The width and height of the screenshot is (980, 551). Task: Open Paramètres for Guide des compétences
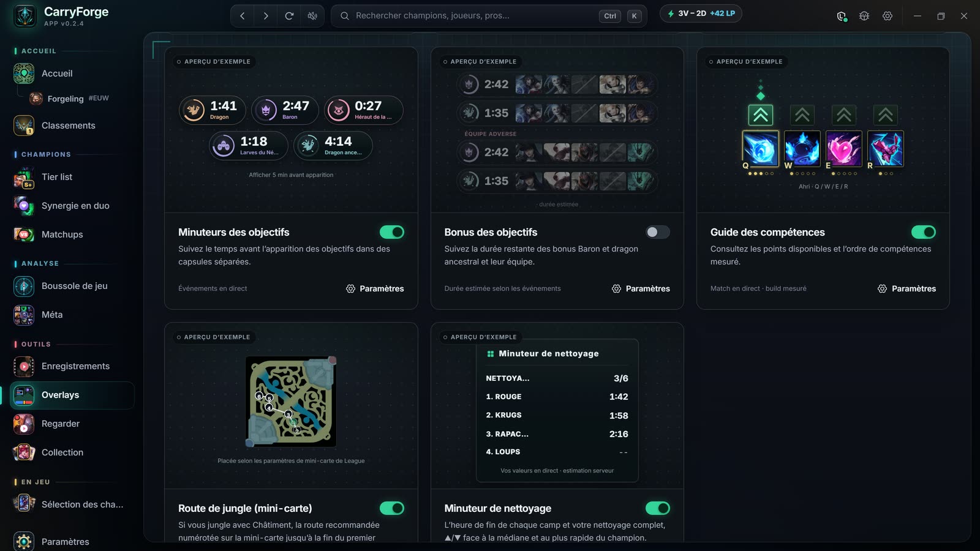[907, 288]
